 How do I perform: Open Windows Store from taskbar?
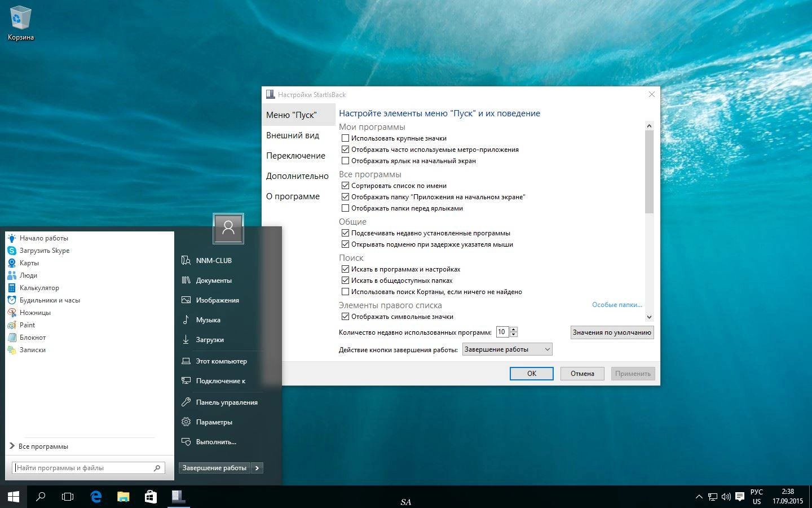(x=151, y=497)
